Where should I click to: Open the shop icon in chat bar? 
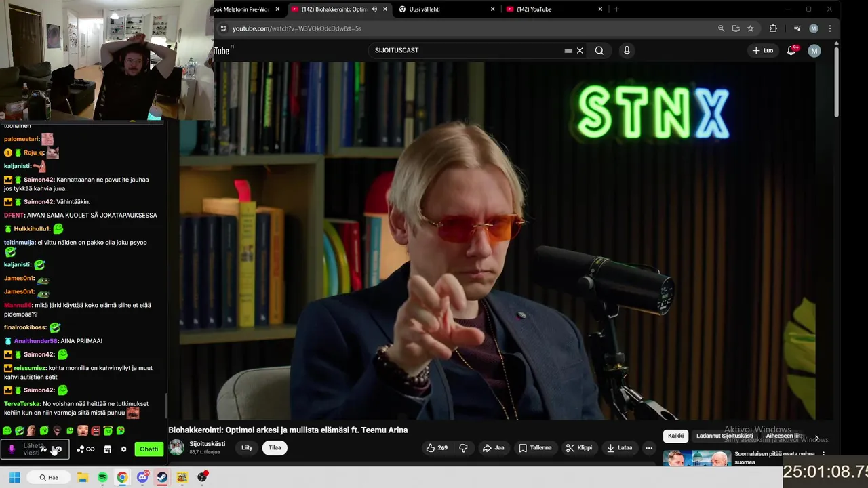[107, 449]
